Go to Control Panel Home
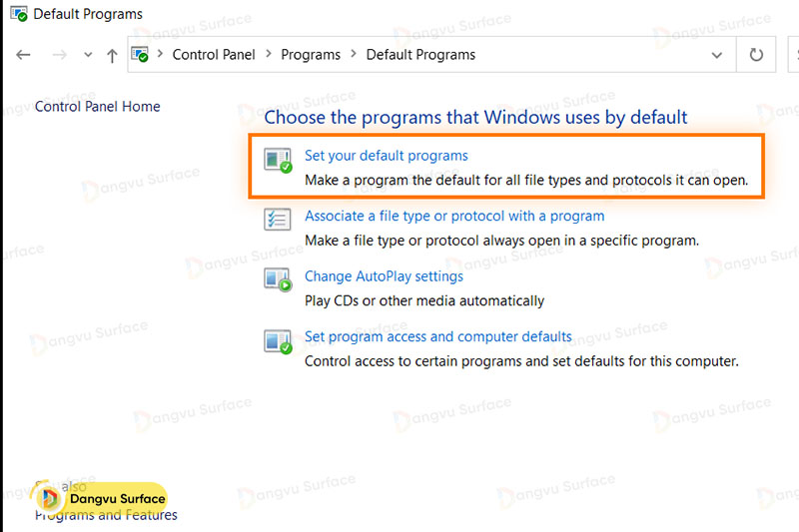Screen dimensions: 799x532 point(98,107)
